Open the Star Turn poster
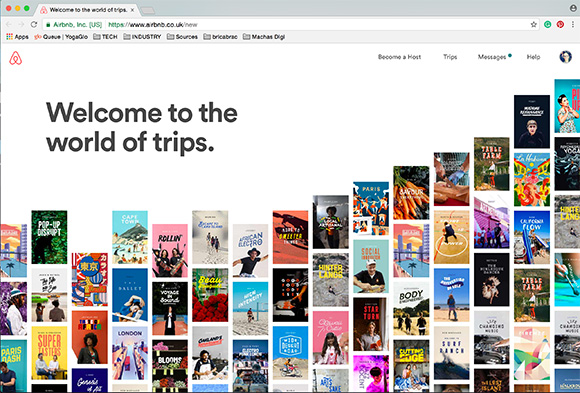The image size is (580, 393). pos(371,324)
